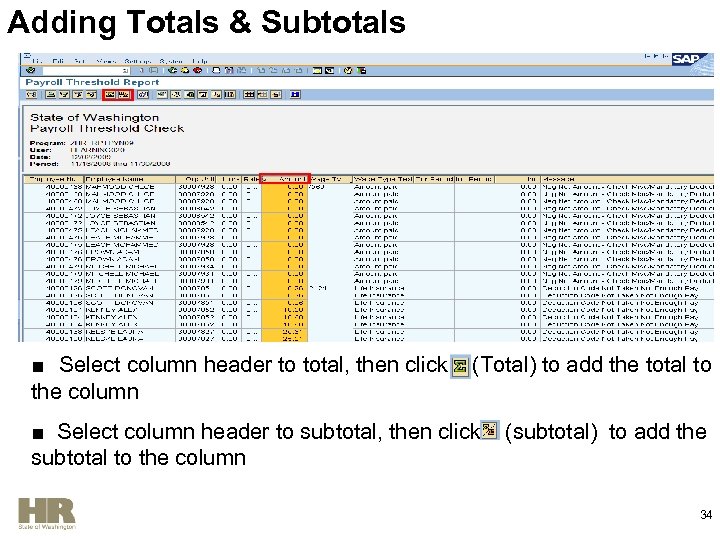Screen dimensions: 720x540
Task: Select the Org Unit column header
Action: 196,179
